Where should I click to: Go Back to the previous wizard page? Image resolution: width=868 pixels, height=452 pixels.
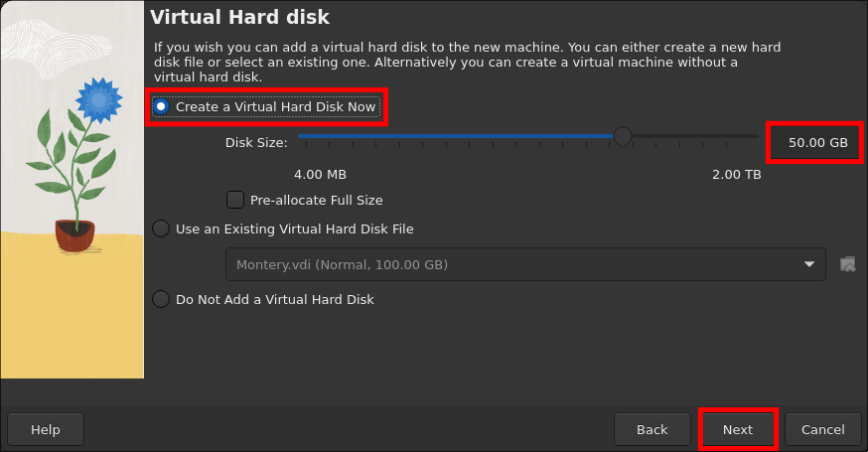pos(651,429)
